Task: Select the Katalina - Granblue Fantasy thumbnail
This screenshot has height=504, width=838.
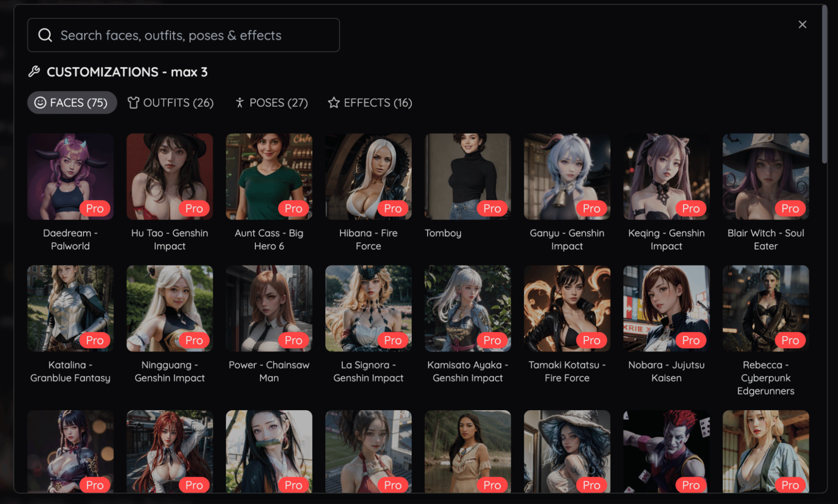Action: pyautogui.click(x=70, y=309)
